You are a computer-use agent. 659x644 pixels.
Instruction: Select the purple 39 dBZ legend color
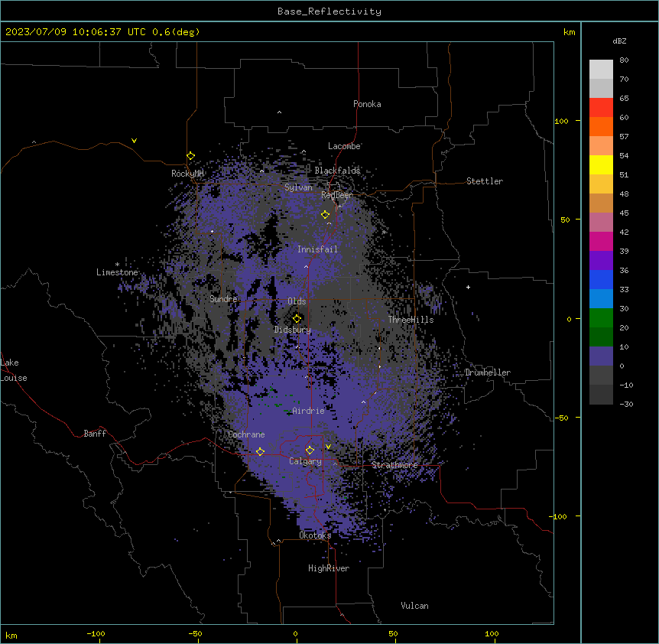click(601, 261)
